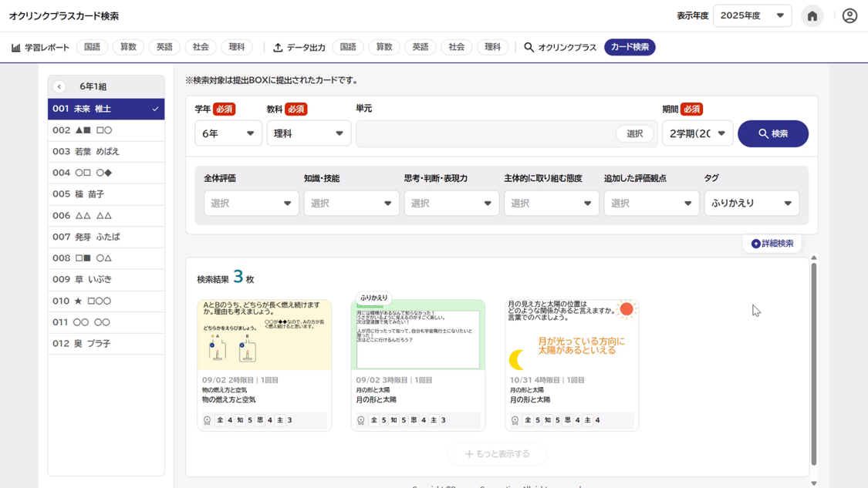Click the 学習レポート bar chart icon

tap(16, 48)
